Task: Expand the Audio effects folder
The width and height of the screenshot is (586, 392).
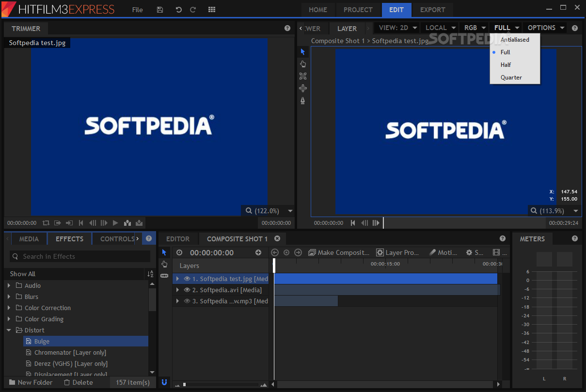Action: [x=9, y=285]
